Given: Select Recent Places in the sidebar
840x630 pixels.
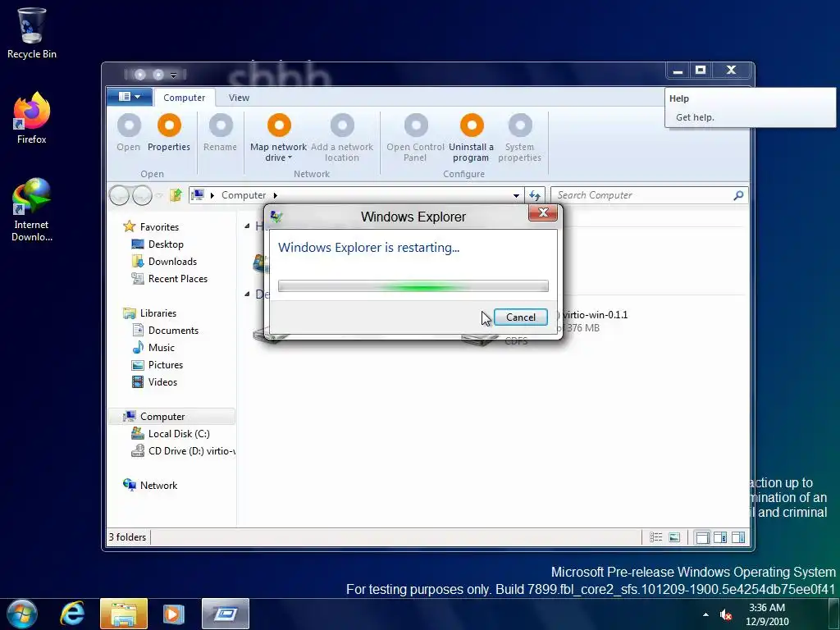Looking at the screenshot, I should tap(178, 279).
